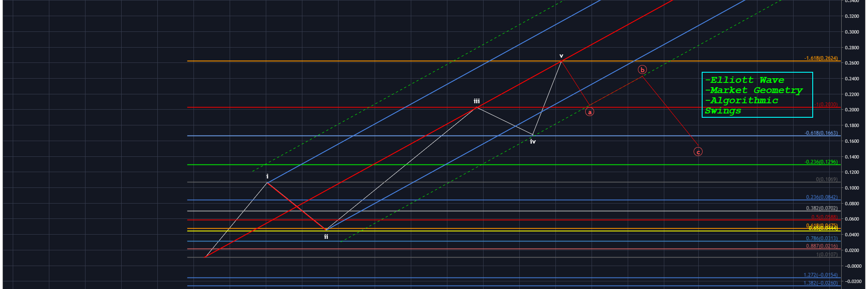Click the 0.0200 price on the axis
Image resolution: width=868 pixels, height=289 pixels.
852,250
